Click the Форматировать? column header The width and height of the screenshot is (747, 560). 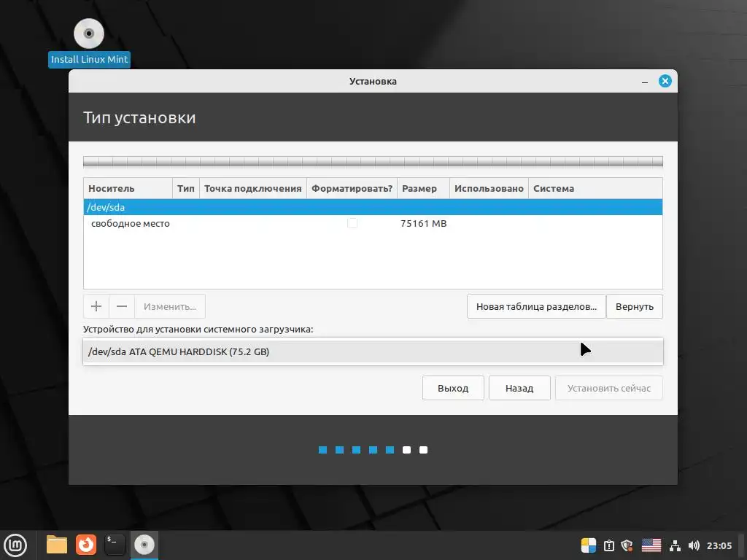(x=352, y=189)
